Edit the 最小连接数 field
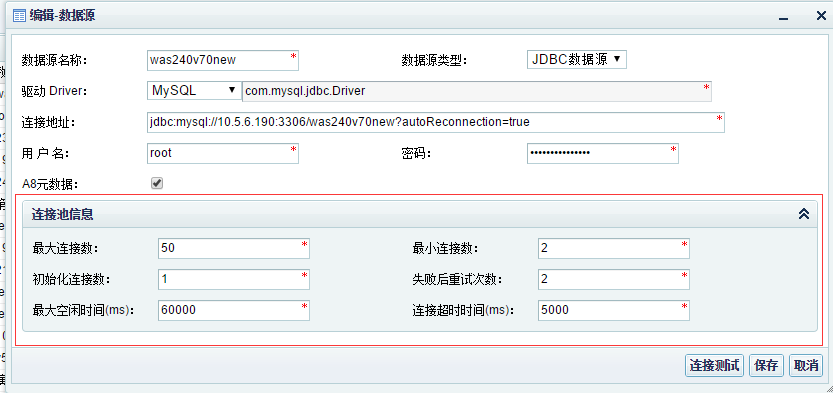This screenshot has height=393, width=833. [614, 249]
